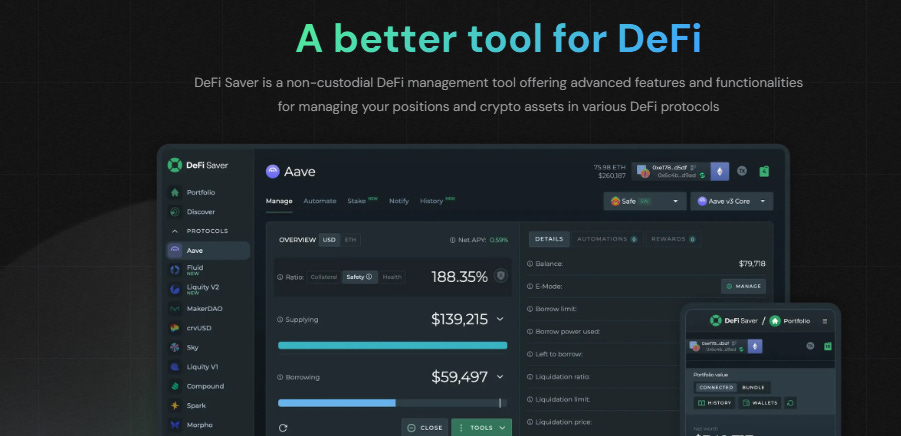Open the Automate tab
Image resolution: width=901 pixels, height=436 pixels.
pyautogui.click(x=319, y=201)
